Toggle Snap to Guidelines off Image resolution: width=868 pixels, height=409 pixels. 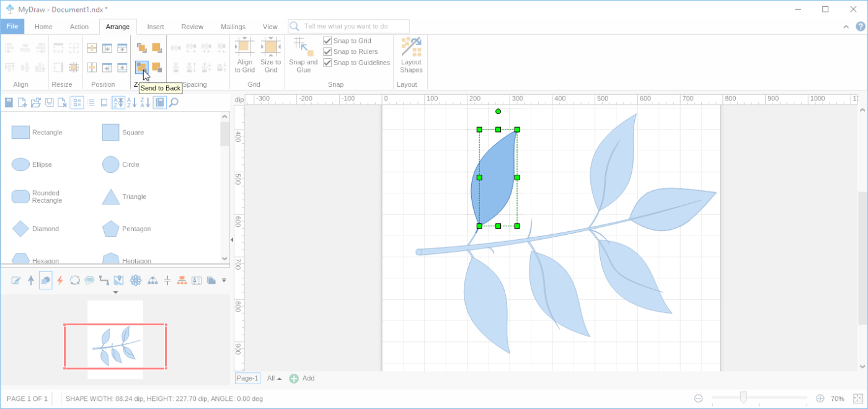(327, 62)
